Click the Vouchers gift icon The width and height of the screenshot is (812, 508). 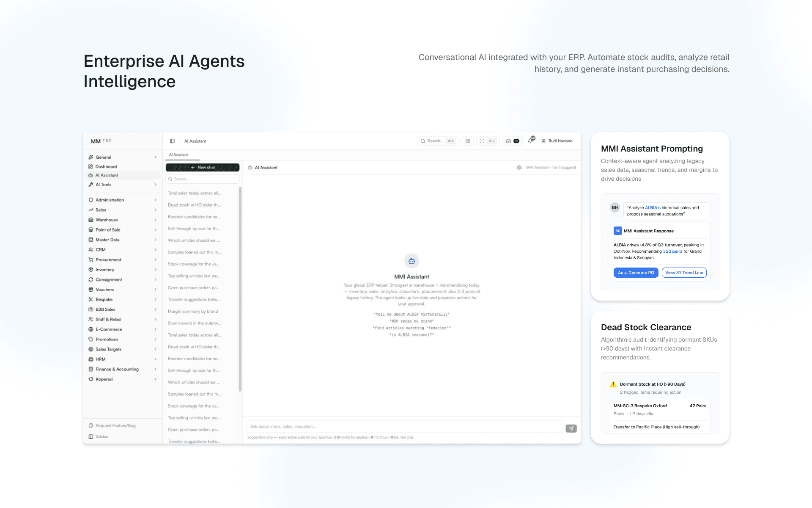click(x=91, y=290)
